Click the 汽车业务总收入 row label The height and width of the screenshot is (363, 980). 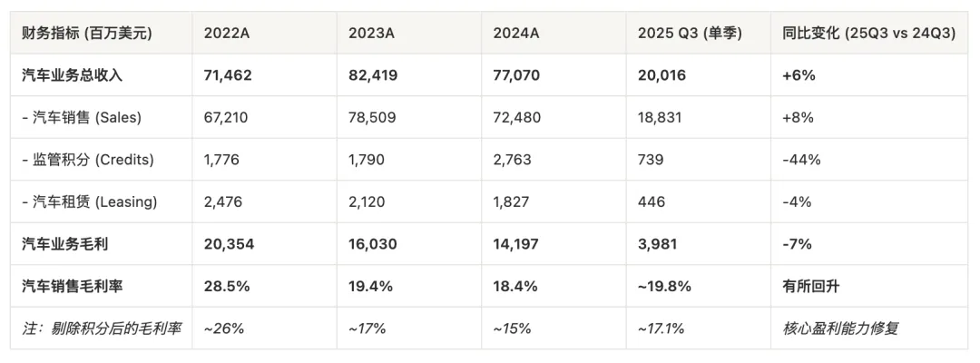pos(72,75)
